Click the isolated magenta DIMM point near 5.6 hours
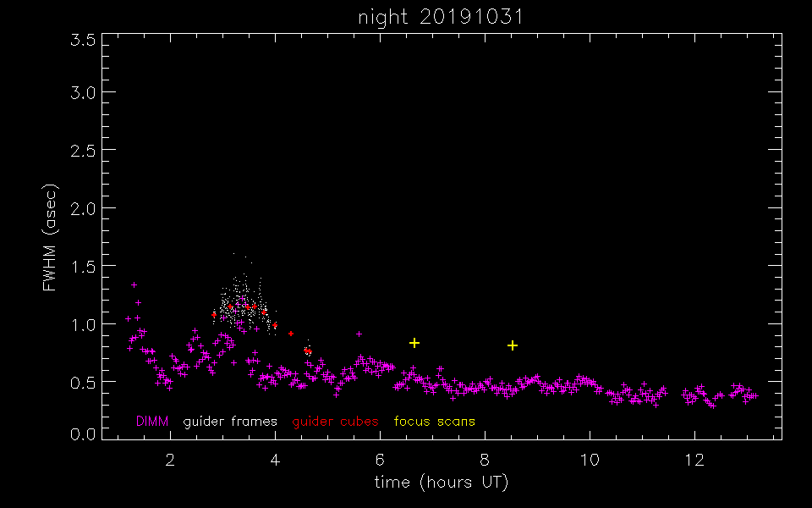The height and width of the screenshot is (508, 812). tap(359, 334)
